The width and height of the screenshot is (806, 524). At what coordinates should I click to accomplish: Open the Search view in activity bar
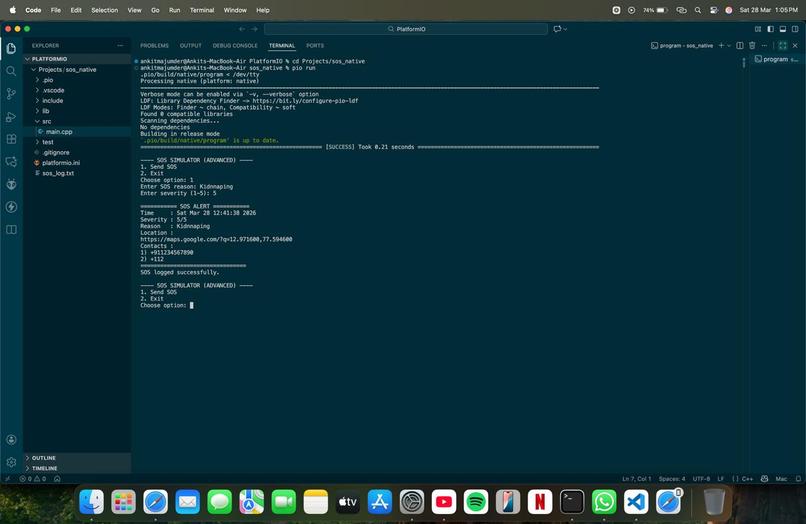tap(11, 71)
